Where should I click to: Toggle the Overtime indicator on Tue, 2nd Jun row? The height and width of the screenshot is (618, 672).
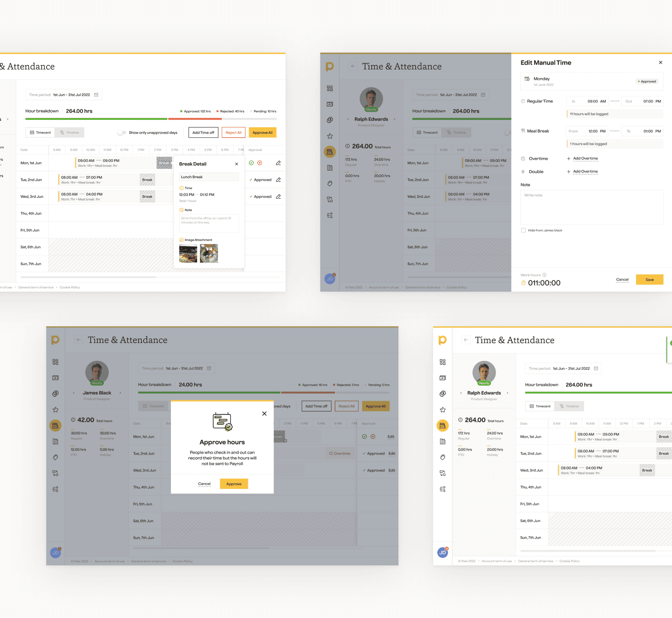(340, 453)
